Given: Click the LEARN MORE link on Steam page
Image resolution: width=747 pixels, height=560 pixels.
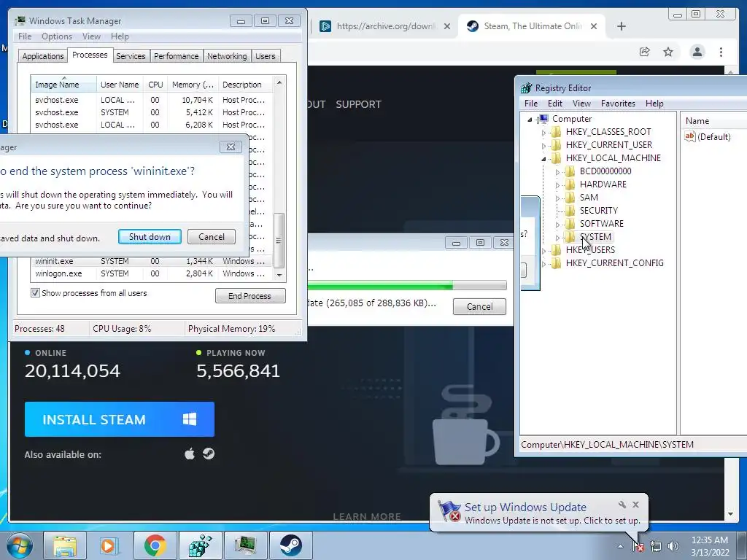Looking at the screenshot, I should [367, 517].
